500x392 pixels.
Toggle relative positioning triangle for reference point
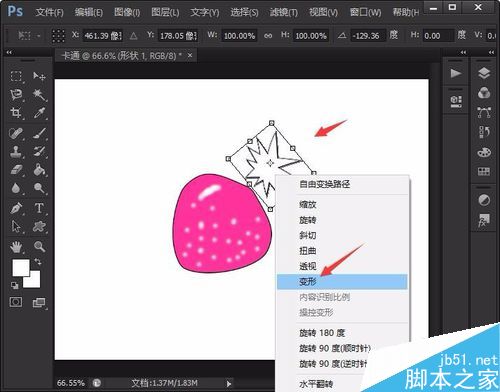click(x=133, y=36)
